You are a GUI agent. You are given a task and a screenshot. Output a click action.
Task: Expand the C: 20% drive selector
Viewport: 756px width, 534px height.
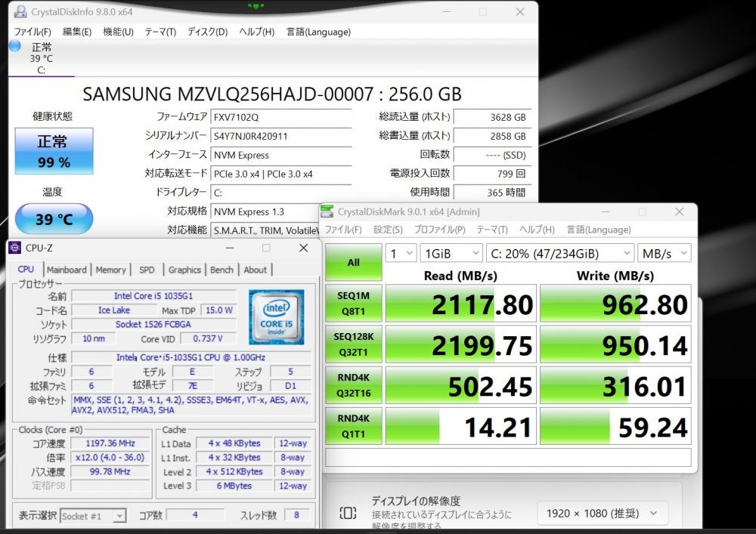[x=559, y=253]
